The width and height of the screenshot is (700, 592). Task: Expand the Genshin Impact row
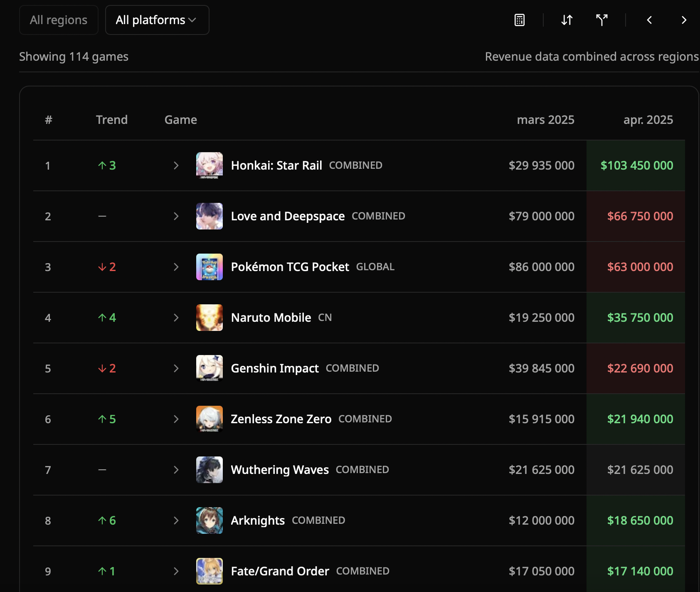click(x=176, y=368)
